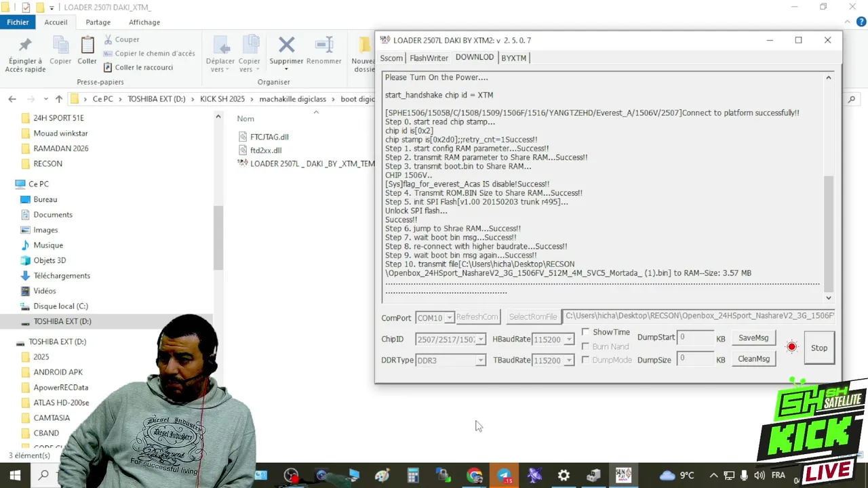
Task: Open the HBaudRate dropdown
Action: [569, 339]
